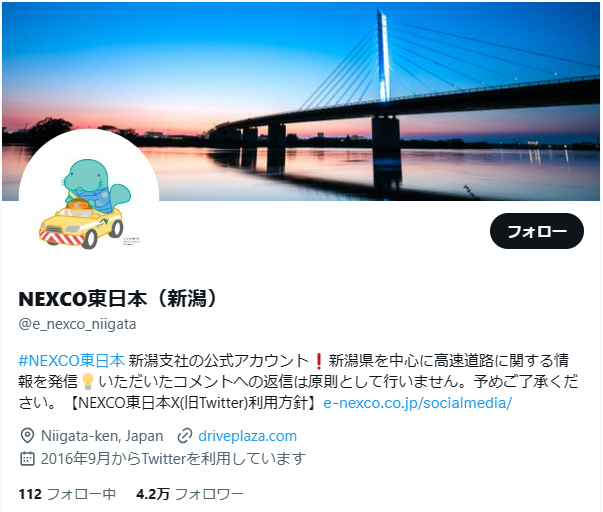Click the 2016年9月 join date text
The height and width of the screenshot is (512, 603).
(75, 459)
